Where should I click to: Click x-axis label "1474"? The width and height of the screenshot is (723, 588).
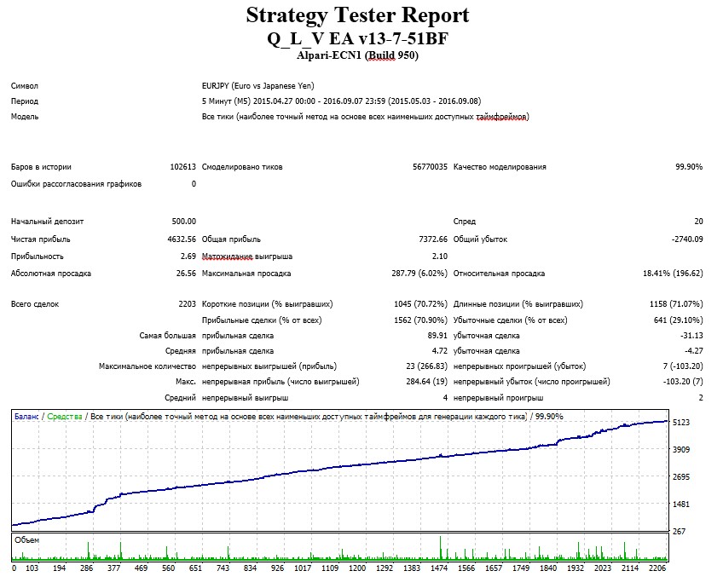(439, 568)
